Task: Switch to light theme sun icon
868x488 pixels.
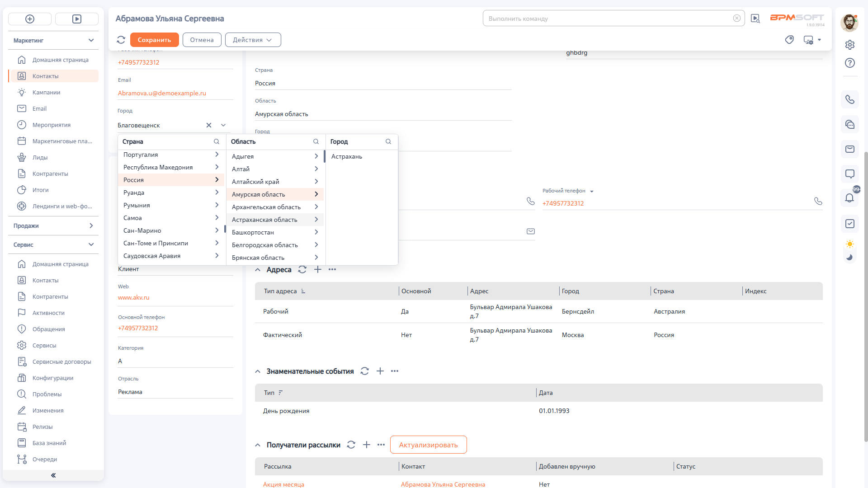Action: (x=850, y=244)
